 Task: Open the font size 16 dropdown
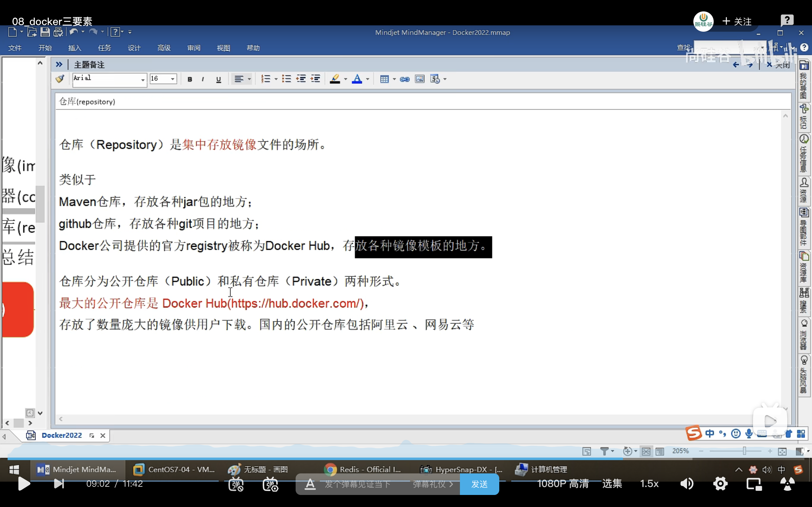(173, 79)
